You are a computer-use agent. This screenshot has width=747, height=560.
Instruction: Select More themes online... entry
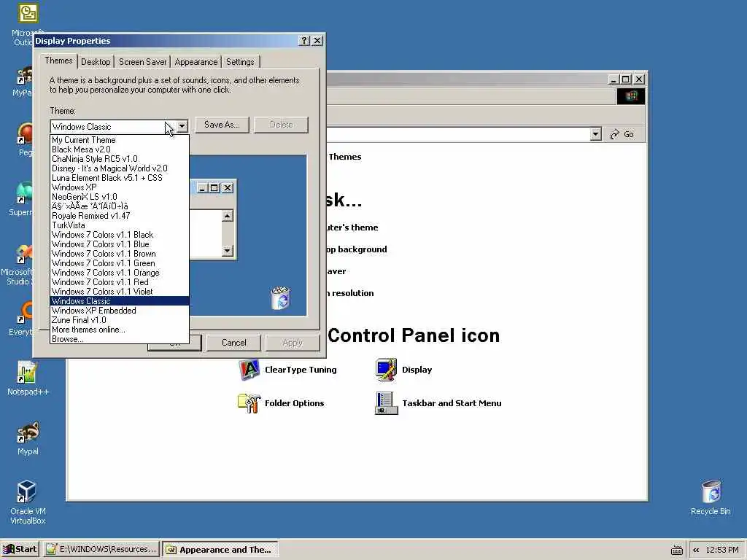120,330
